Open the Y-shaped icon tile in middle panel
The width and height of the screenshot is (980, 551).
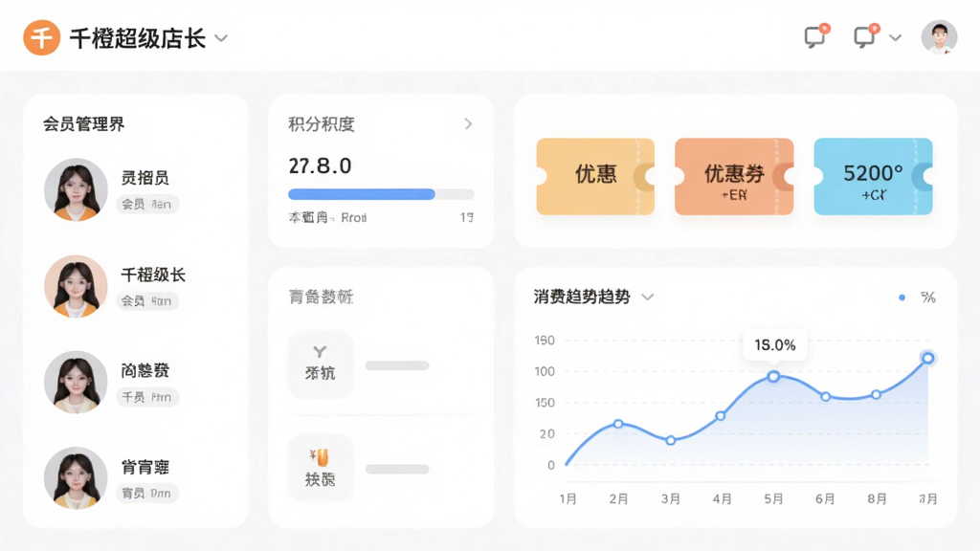pyautogui.click(x=321, y=364)
